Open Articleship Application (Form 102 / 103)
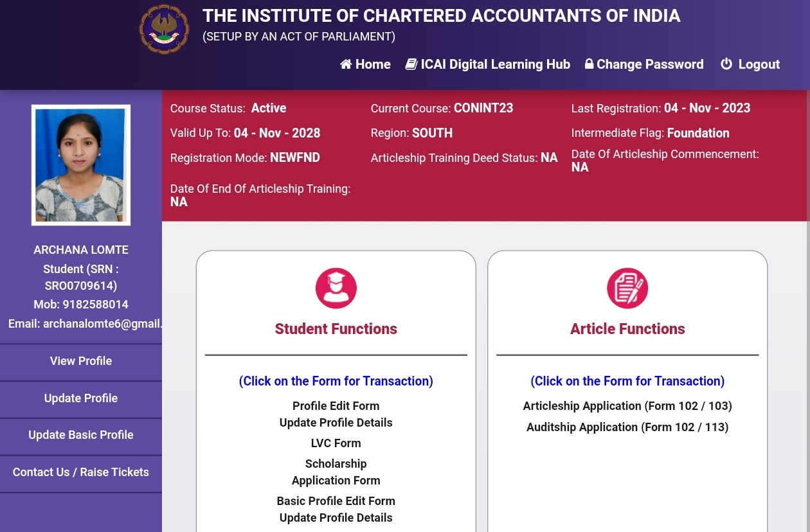The width and height of the screenshot is (810, 532). pyautogui.click(x=627, y=406)
